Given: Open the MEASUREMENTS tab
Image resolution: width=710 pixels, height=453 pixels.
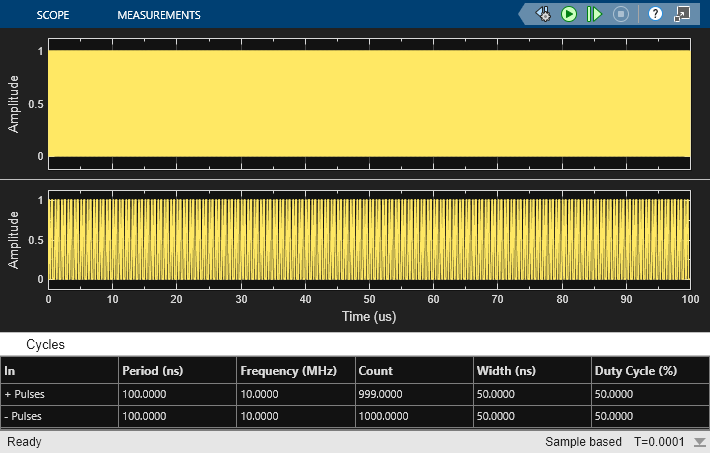Looking at the screenshot, I should pos(158,15).
